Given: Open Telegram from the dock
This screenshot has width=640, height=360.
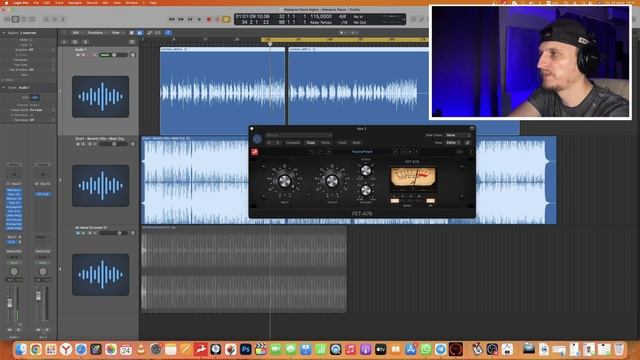Looking at the screenshot, I should point(440,349).
